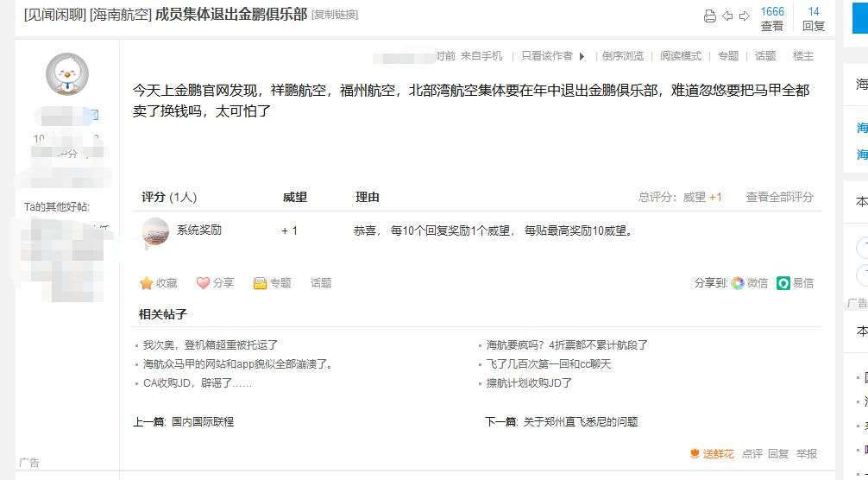Go to next thread arrow icon

coord(745,16)
